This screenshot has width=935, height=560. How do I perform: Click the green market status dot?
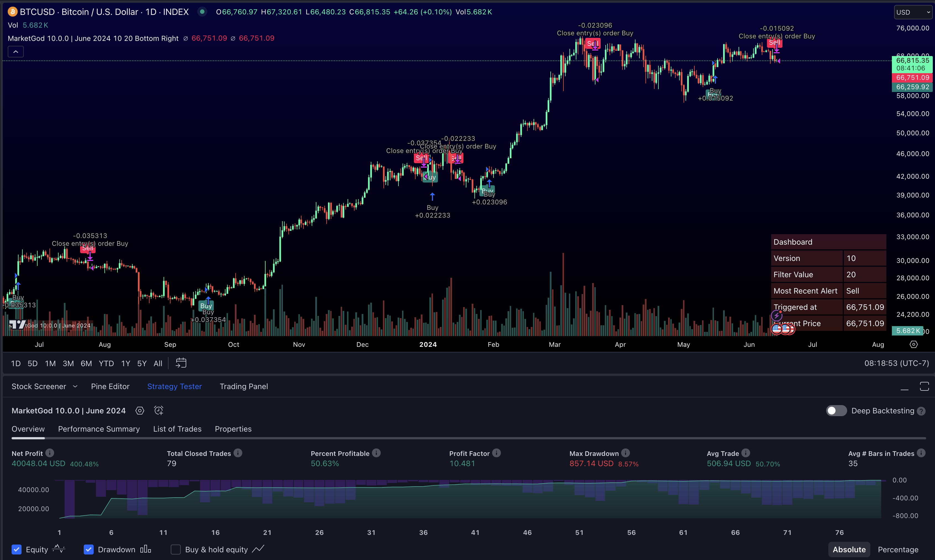click(x=202, y=12)
